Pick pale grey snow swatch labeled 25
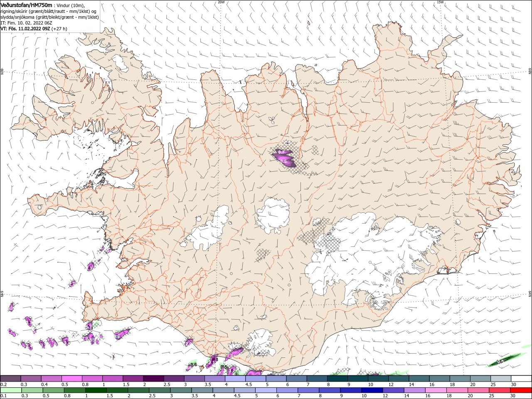The height and width of the screenshot is (399, 532). click(x=500, y=379)
